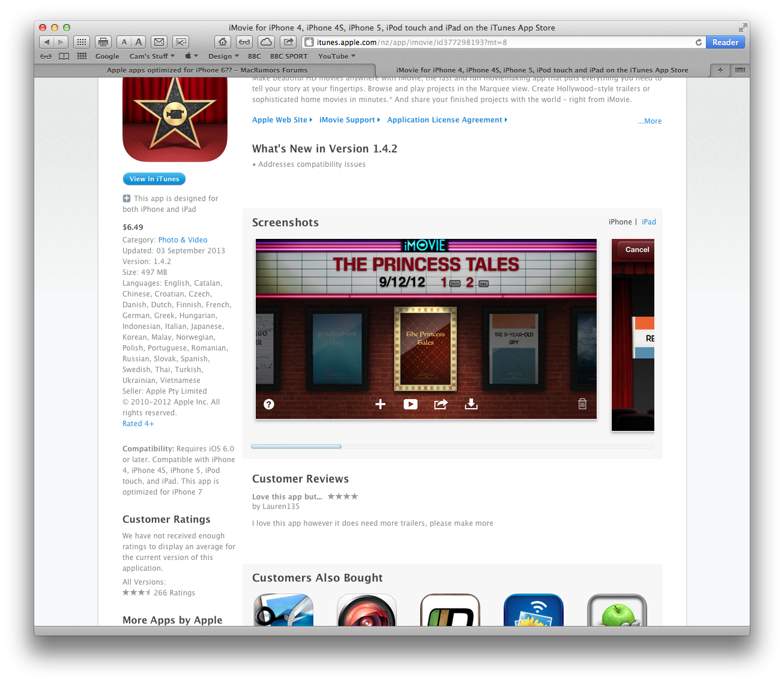Click the Reader button

(725, 43)
